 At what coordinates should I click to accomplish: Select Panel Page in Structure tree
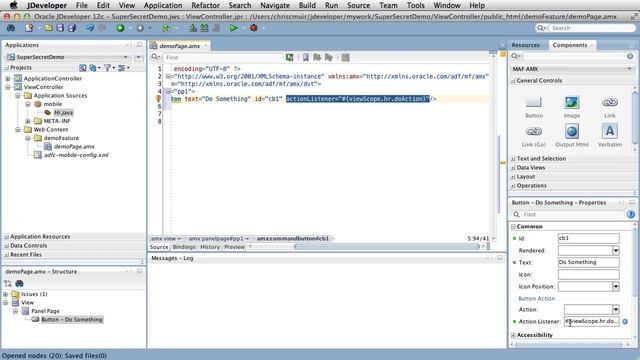click(45, 311)
